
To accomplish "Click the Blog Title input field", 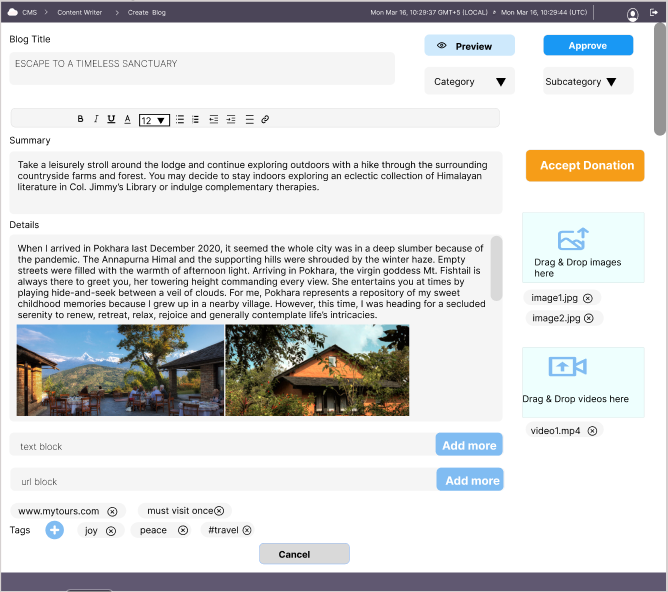I will [202, 68].
